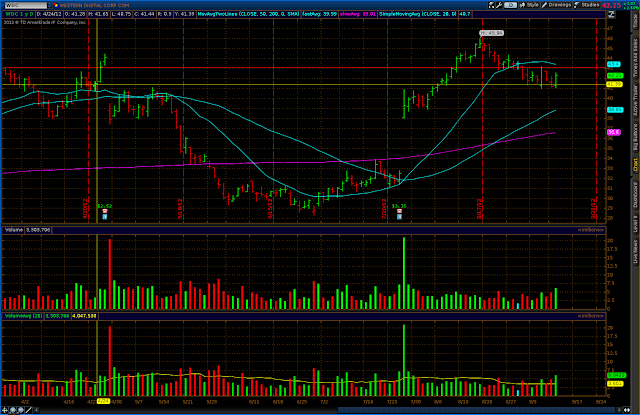Click the quick study icon left of wrench
The image size is (640, 415).
coord(492,5)
